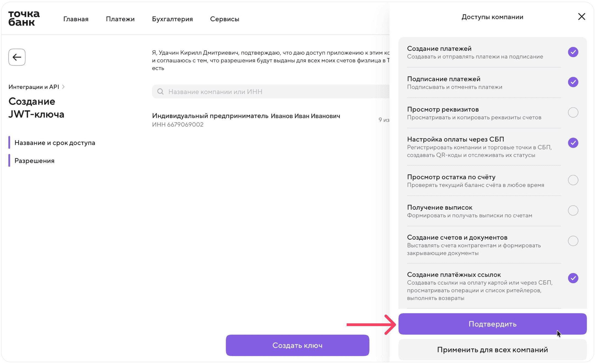Viewport: 595px width, 364px height.
Task: Disable Настройка оплаты через СБП checkbox
Action: coord(573,143)
